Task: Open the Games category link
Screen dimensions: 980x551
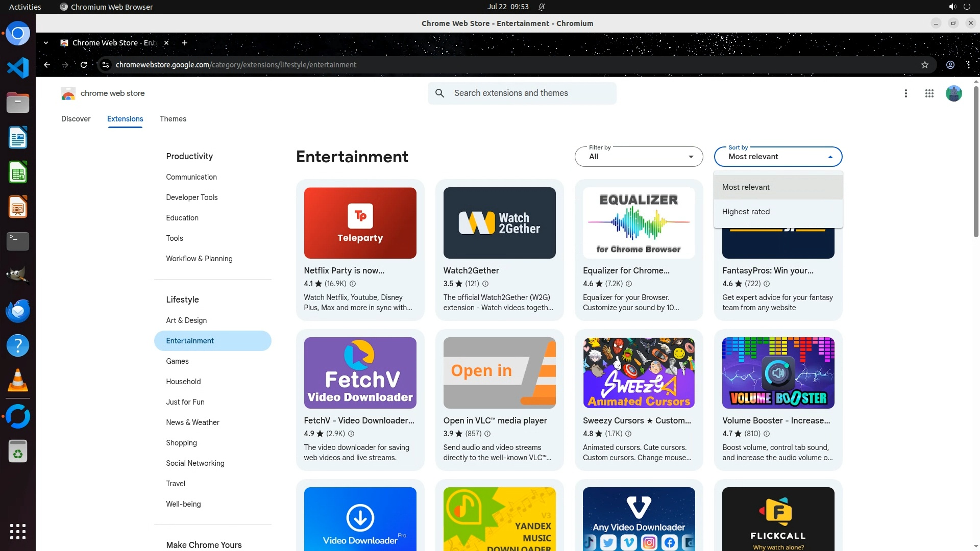Action: click(x=177, y=361)
